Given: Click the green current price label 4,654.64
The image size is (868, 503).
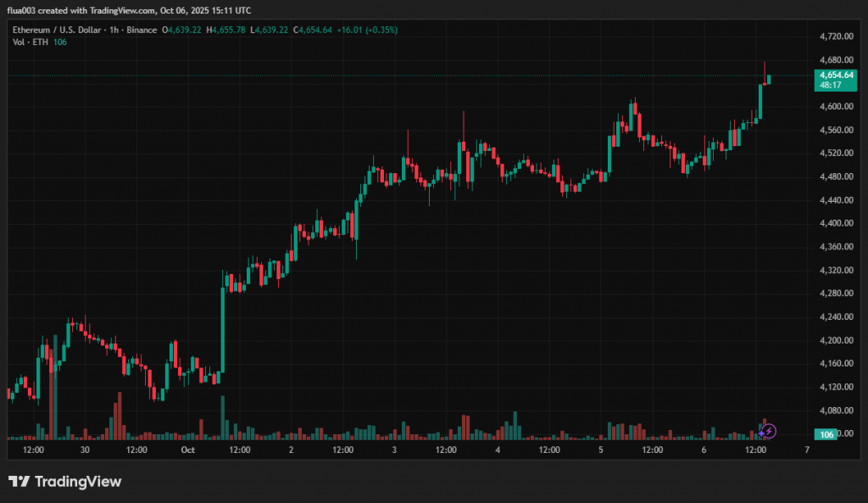Looking at the screenshot, I should 835,75.
